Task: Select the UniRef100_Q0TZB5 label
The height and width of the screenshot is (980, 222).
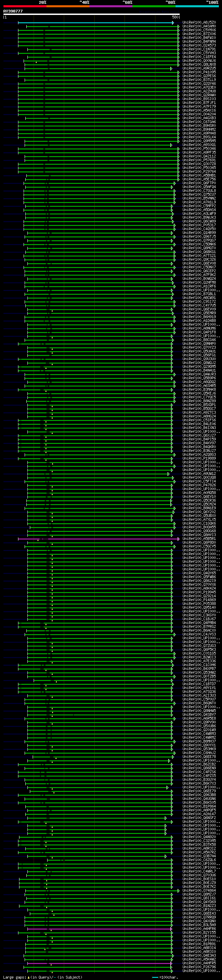Action: tap(199, 677)
